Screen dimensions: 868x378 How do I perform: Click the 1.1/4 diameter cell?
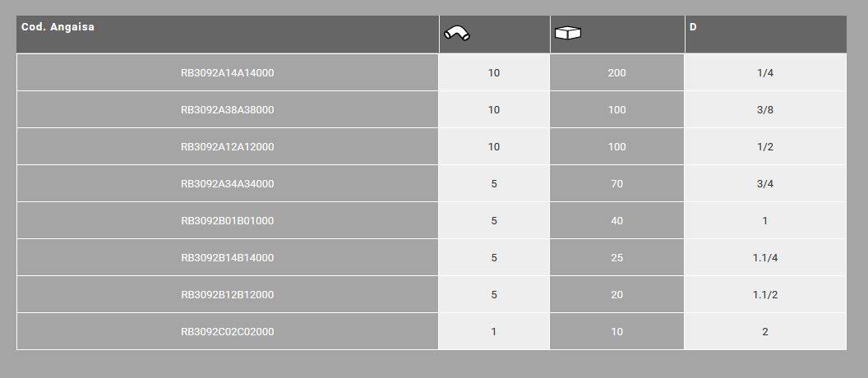[x=765, y=258]
